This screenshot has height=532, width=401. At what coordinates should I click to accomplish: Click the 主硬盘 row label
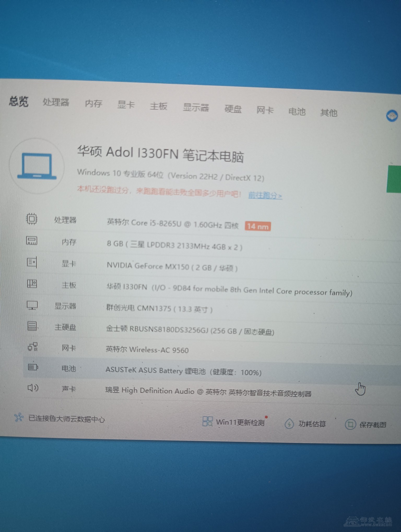65,327
